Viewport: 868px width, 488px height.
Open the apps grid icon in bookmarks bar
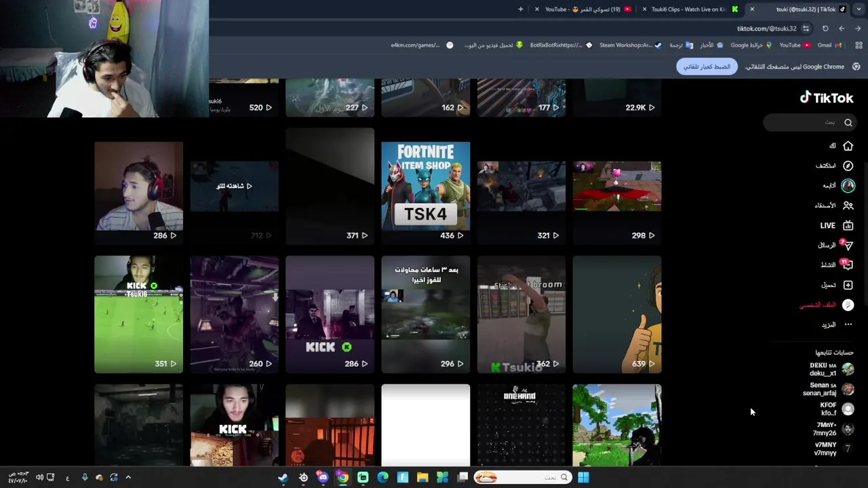point(859,45)
